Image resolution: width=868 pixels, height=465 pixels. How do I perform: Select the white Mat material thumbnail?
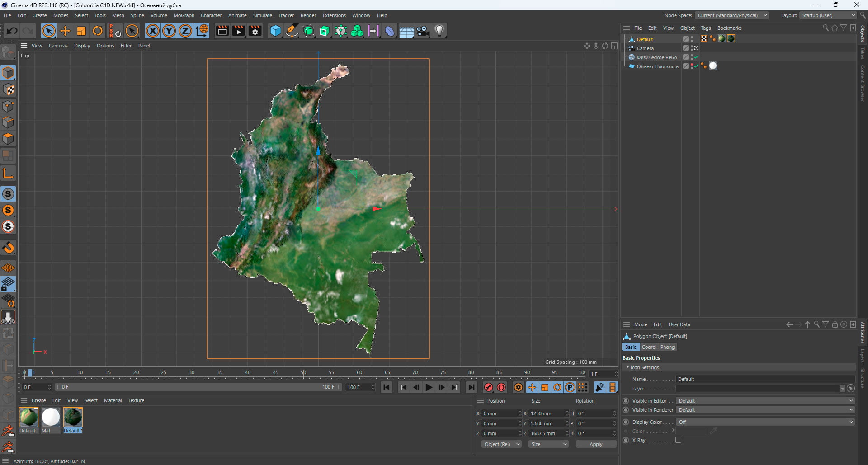(x=51, y=417)
